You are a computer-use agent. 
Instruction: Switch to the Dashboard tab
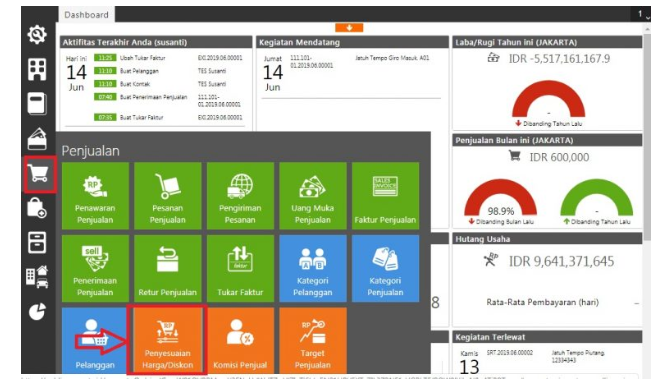(x=86, y=15)
